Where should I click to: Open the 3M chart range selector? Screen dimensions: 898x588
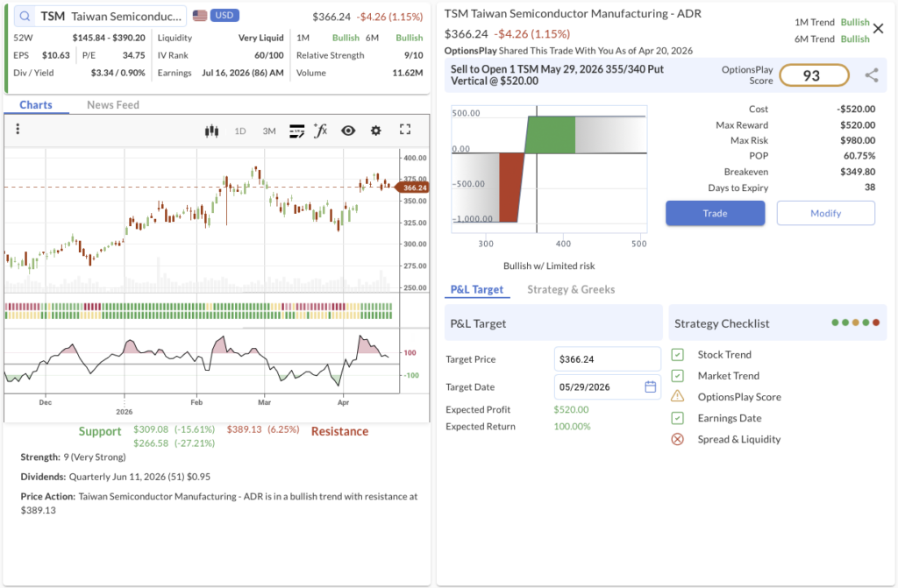269,131
